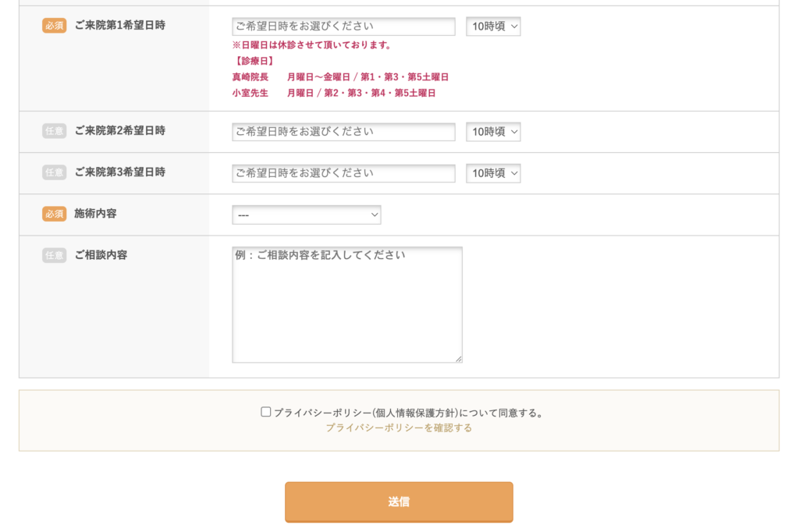799x532 pixels.
Task: Click the 必須 badge beside ご来院第1希望日時
Action: tap(54, 26)
